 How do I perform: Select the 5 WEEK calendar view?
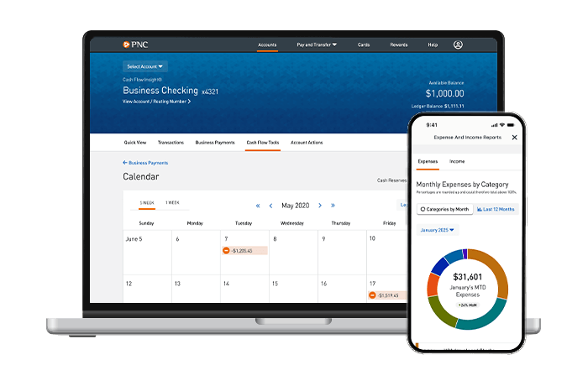click(147, 203)
